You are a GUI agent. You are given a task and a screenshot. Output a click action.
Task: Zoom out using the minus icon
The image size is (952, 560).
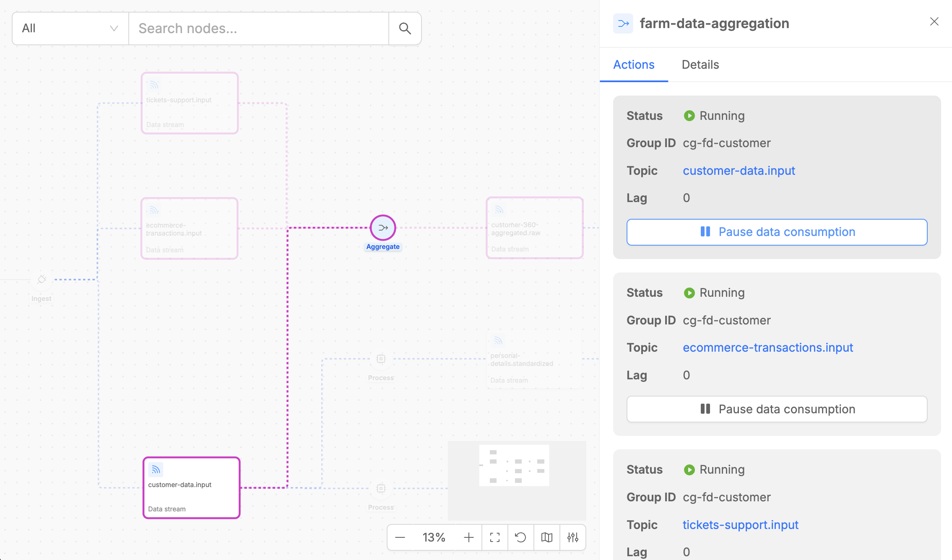[400, 537]
